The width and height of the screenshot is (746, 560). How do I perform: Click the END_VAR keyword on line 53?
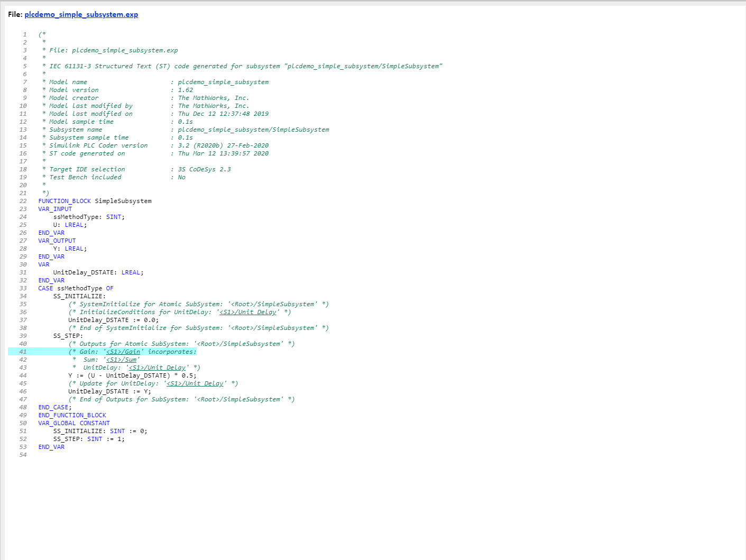tap(51, 447)
